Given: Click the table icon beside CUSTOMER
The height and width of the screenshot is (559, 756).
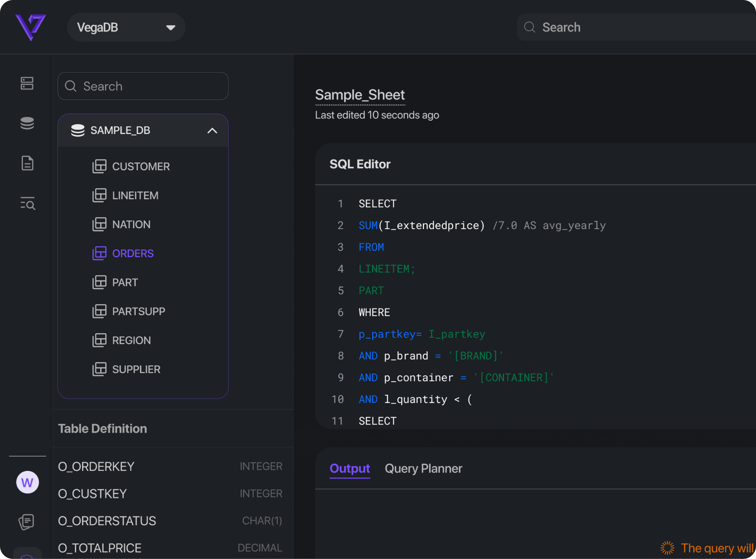Looking at the screenshot, I should pos(100,166).
